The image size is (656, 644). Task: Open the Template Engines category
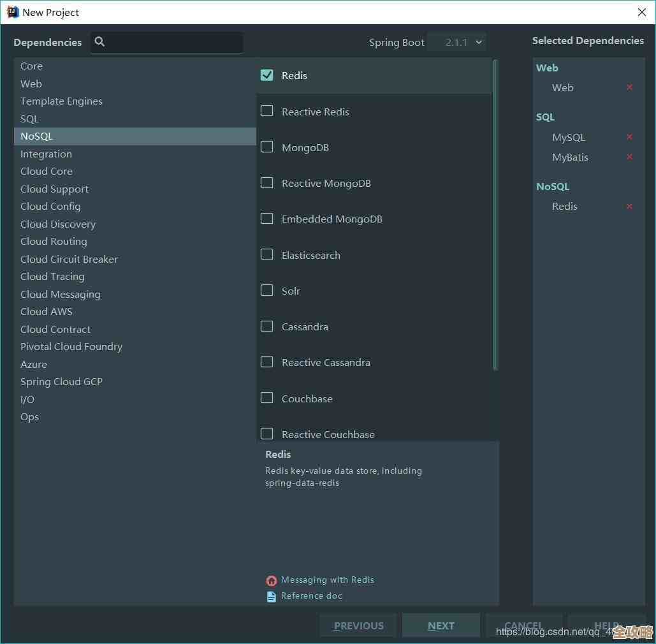pyautogui.click(x=61, y=101)
